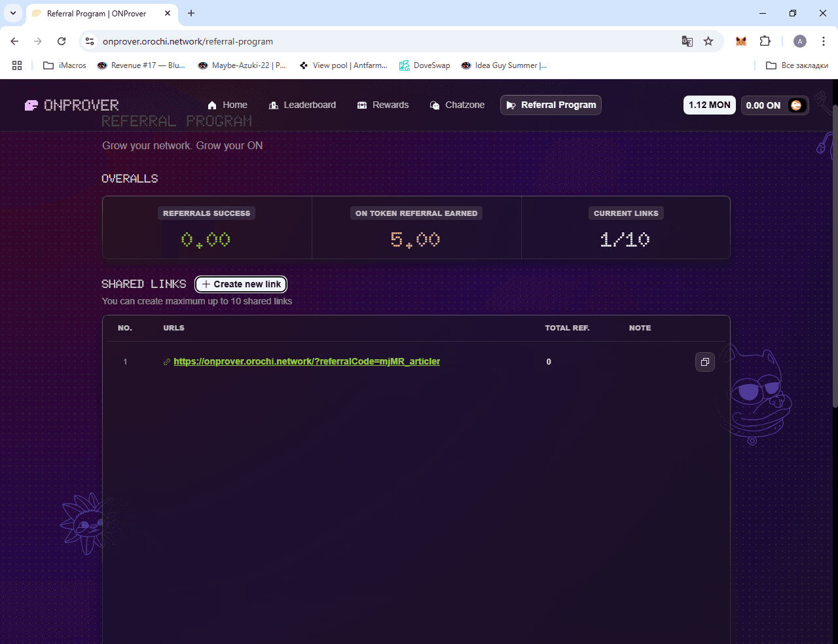Go to the Rewards page
This screenshot has width=838, height=644.
tap(383, 105)
